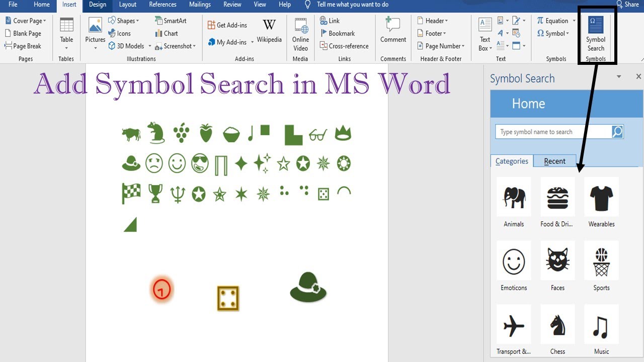Open the Header dropdown
This screenshot has width=644, height=362.
pyautogui.click(x=433, y=21)
